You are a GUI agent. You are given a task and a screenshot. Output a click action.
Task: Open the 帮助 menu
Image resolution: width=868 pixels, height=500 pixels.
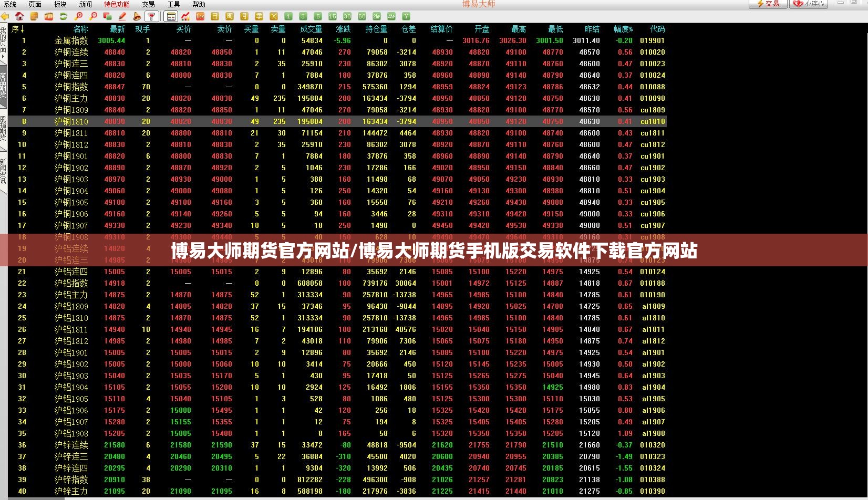tap(199, 4)
